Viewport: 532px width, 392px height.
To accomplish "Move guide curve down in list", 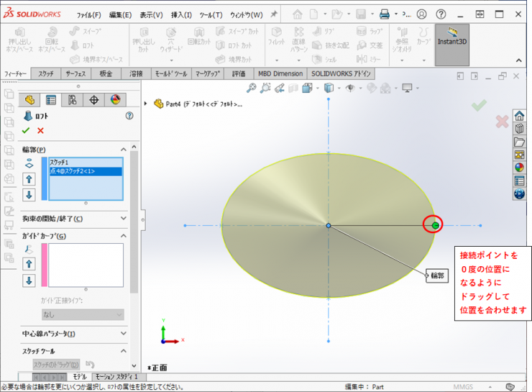I will point(29,280).
